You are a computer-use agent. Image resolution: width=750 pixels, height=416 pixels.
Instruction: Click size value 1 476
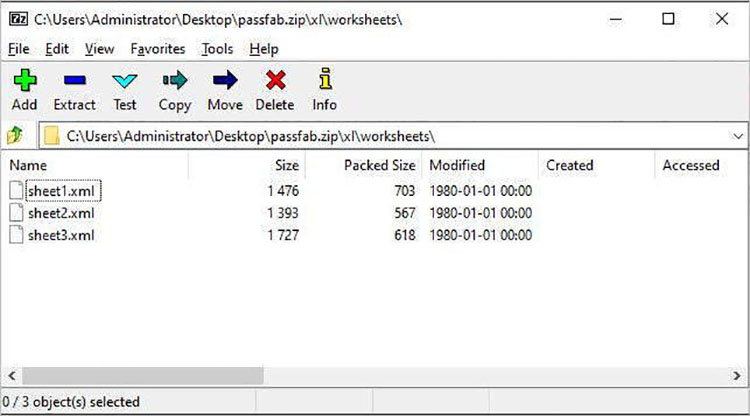283,191
